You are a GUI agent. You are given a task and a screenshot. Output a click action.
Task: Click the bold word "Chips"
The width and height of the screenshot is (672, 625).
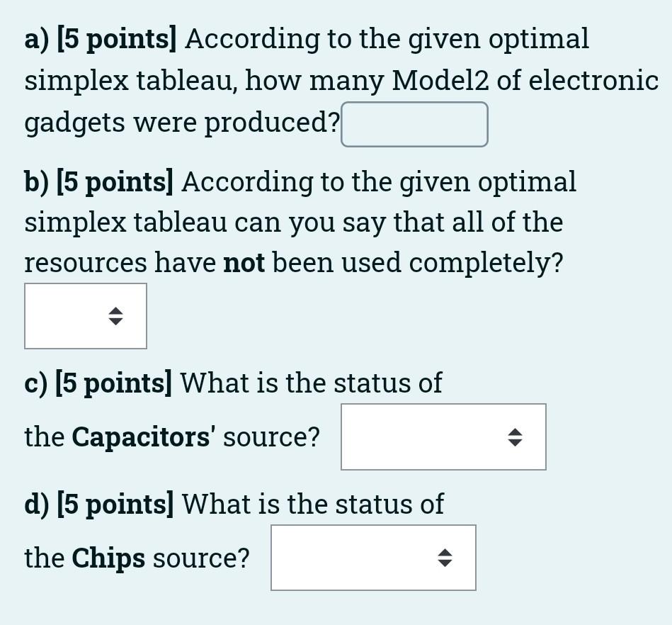point(108,558)
